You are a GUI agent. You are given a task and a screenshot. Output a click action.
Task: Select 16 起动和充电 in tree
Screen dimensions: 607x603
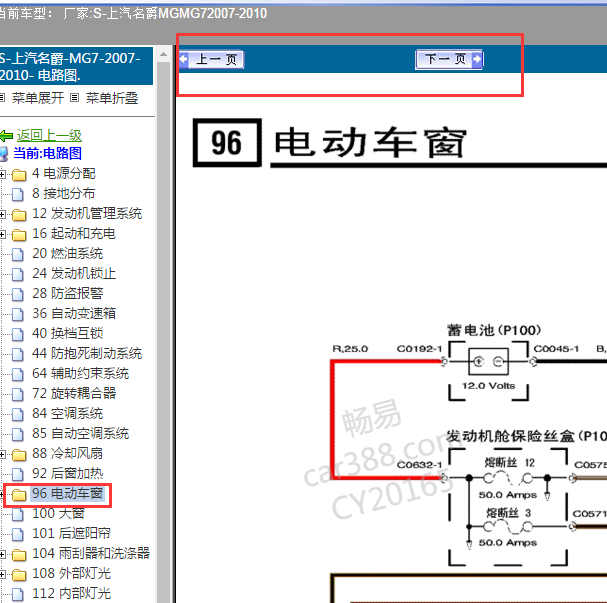[x=74, y=233]
